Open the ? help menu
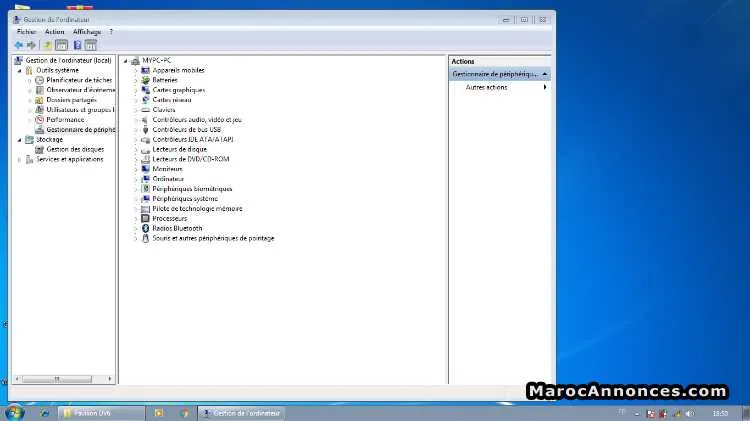750x421 pixels. click(x=111, y=32)
